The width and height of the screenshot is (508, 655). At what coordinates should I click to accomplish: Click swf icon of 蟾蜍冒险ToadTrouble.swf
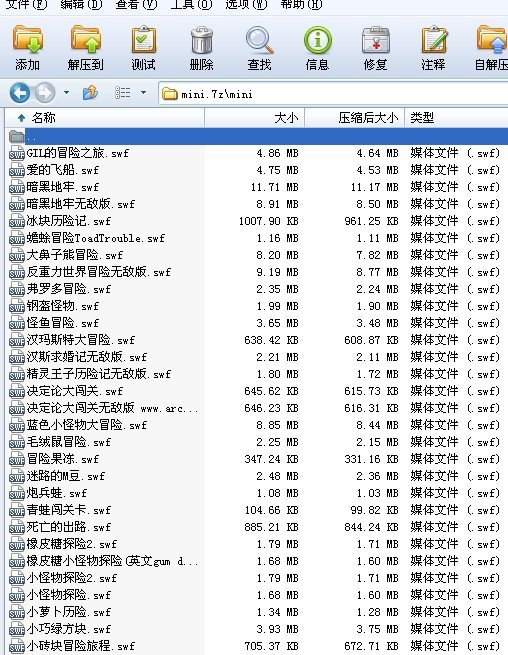coord(17,239)
